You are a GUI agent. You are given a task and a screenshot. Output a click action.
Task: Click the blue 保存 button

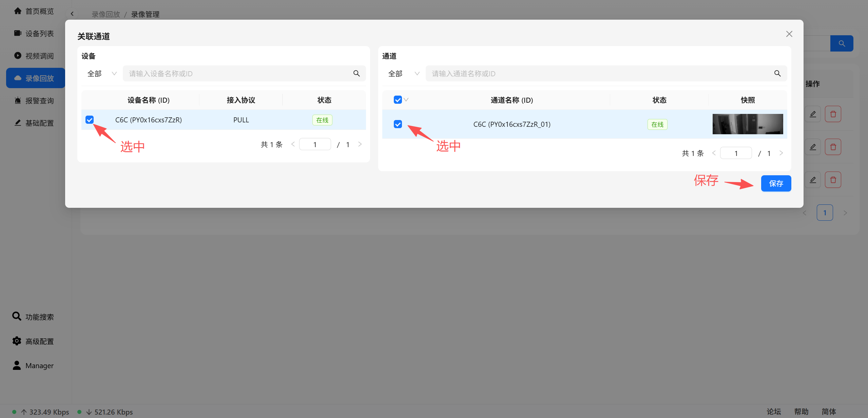click(775, 183)
